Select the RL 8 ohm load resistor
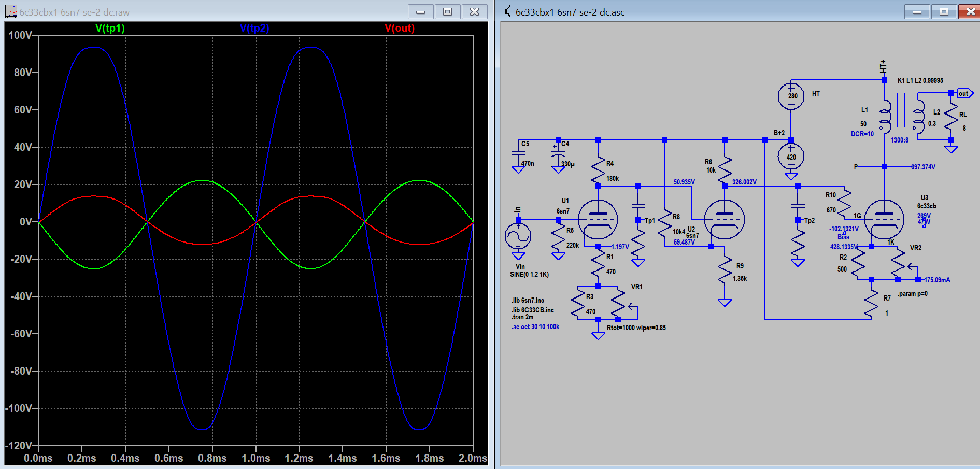This screenshot has width=980, height=469. click(951, 118)
